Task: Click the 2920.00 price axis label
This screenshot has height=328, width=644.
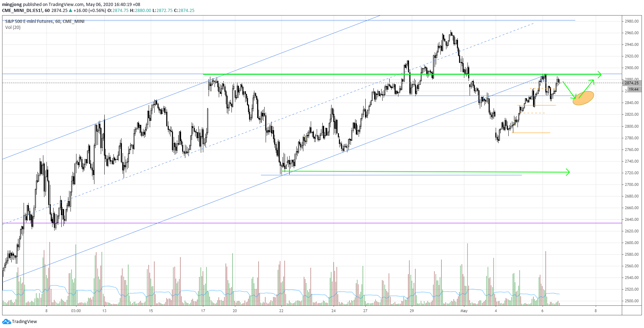Action: tap(632, 56)
